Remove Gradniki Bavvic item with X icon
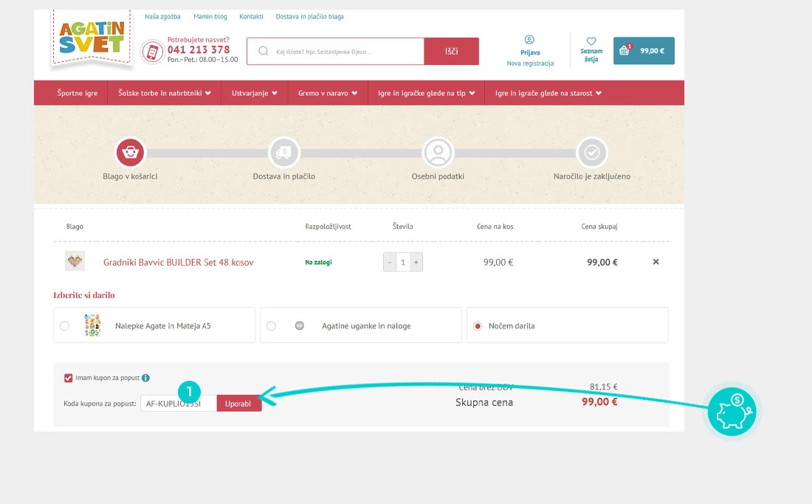Screen dimensions: 812x504 656,262
